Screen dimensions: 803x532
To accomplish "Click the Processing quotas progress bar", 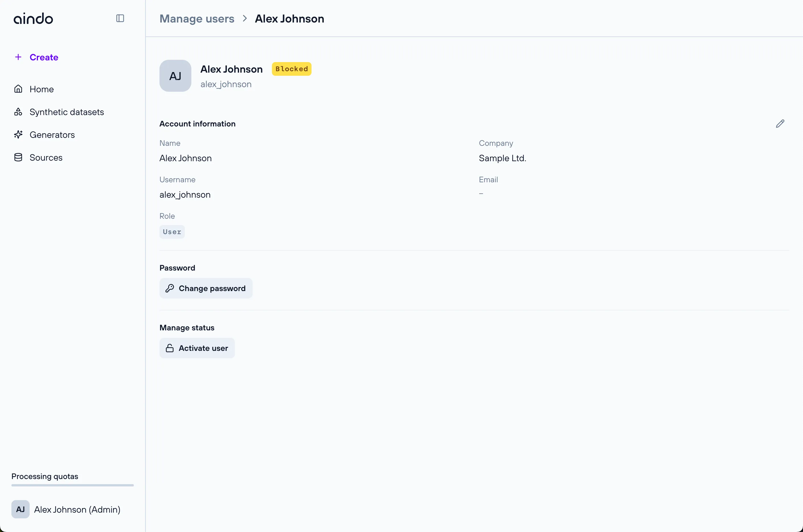I will (72, 485).
